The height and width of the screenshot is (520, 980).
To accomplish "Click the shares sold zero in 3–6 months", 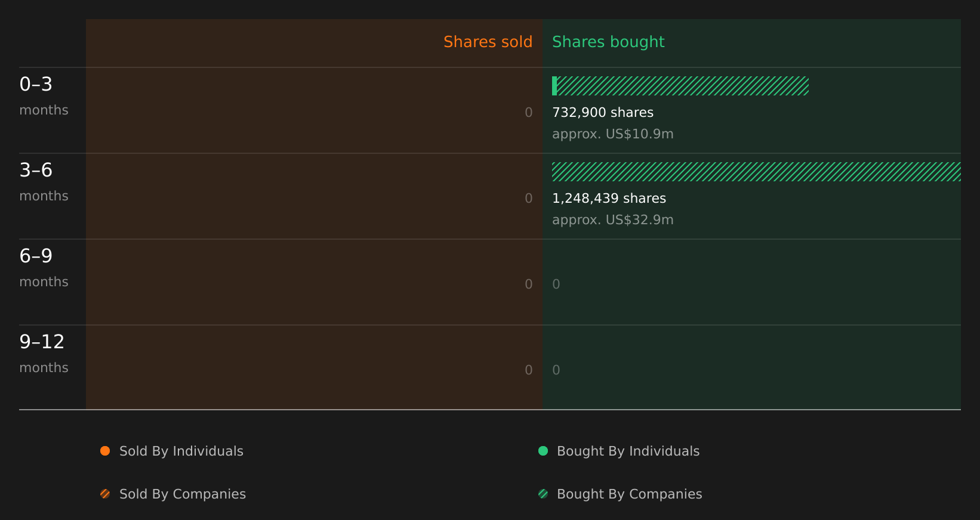I will (529, 199).
